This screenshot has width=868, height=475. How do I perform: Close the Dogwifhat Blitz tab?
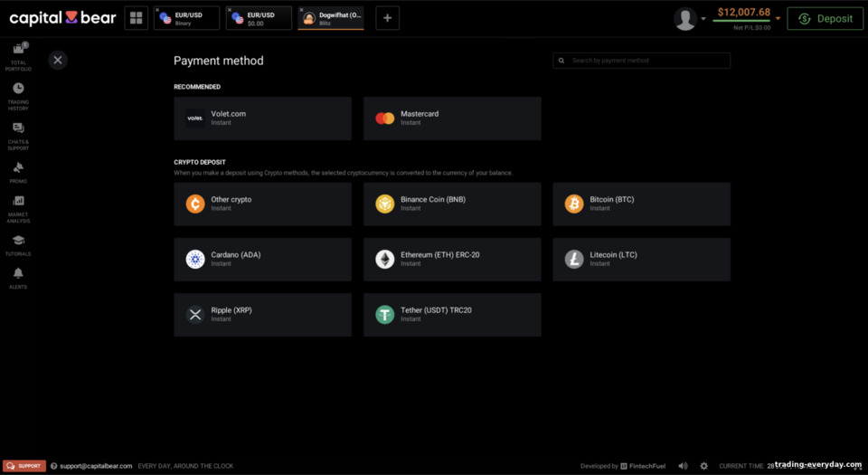(x=302, y=10)
